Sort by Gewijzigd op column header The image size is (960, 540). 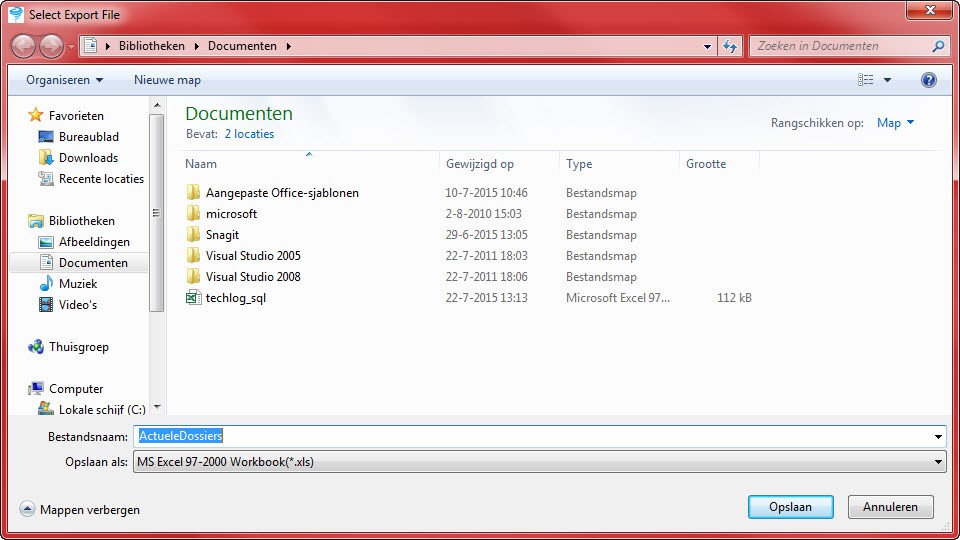point(480,164)
